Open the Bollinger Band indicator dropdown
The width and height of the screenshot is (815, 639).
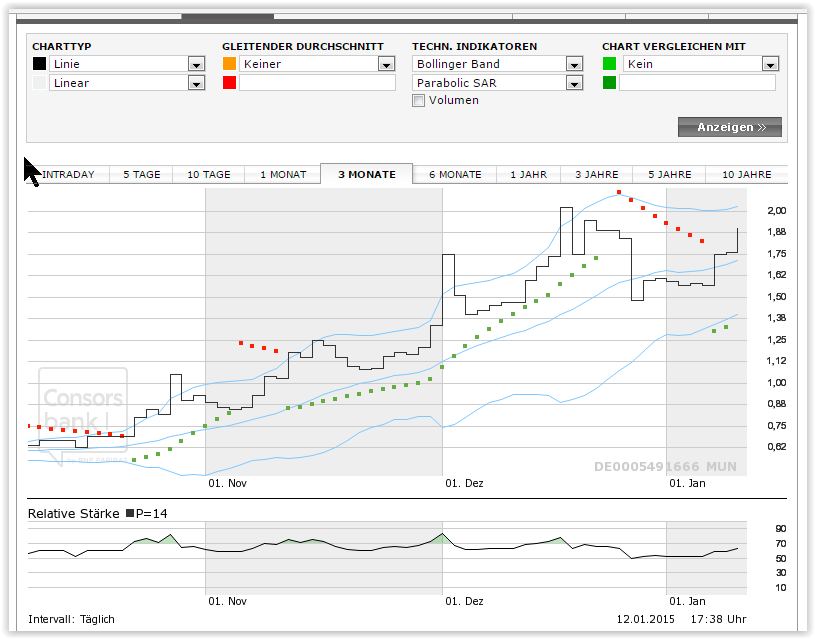pos(497,64)
